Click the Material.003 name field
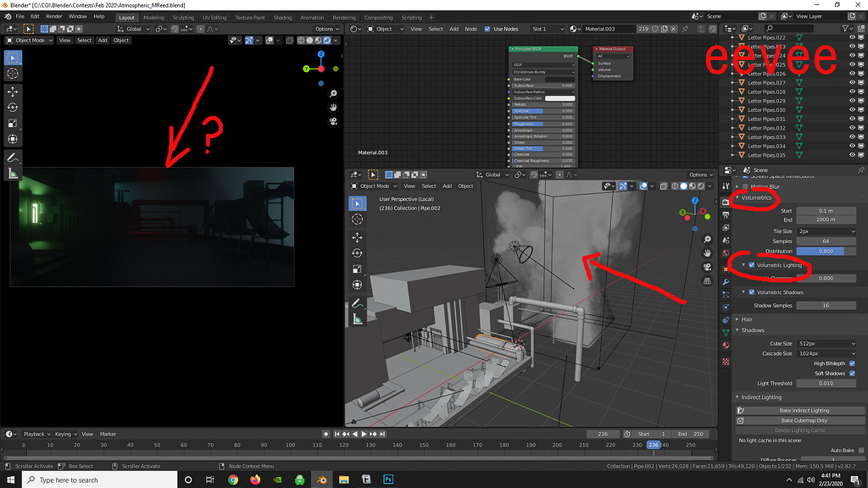The image size is (868, 488). (x=607, y=29)
